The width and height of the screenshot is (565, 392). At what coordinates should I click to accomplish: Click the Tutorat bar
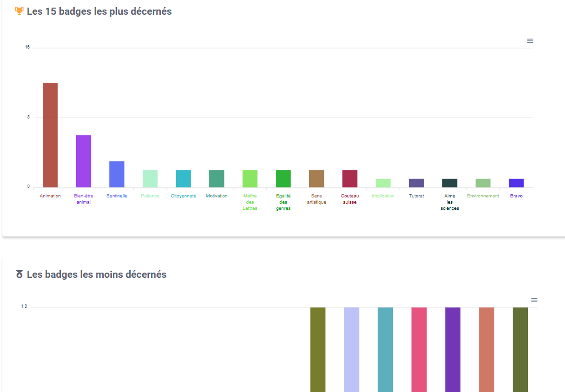pos(416,183)
